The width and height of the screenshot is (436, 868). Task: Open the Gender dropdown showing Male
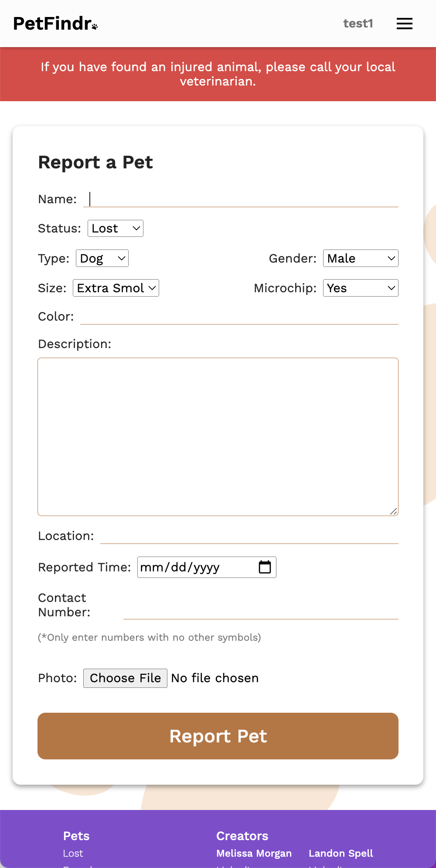361,258
